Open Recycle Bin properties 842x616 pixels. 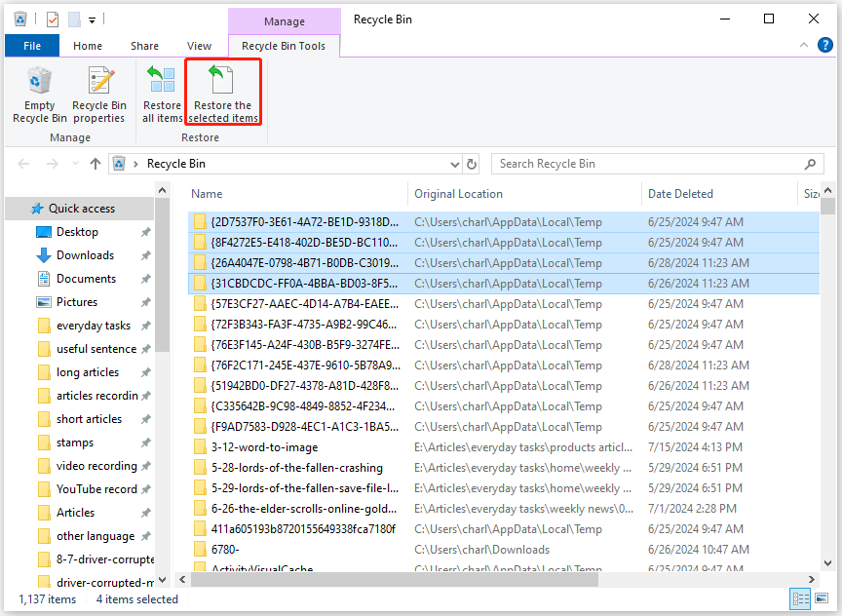click(x=99, y=95)
